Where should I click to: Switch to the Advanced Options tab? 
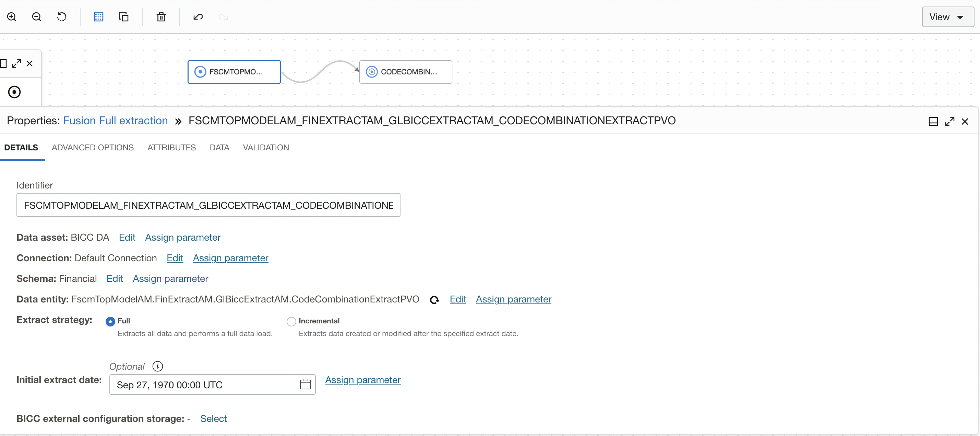pos(93,147)
